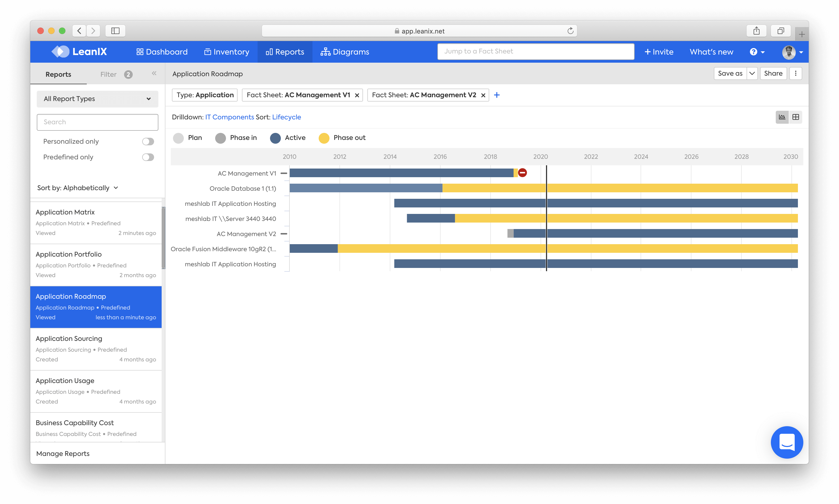Click the Lifecycle sort link

point(287,117)
